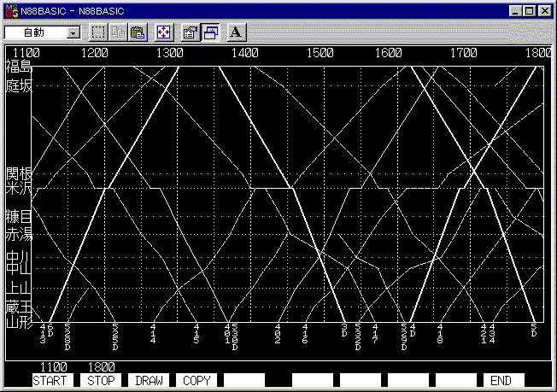
Task: Click the 福島 station label
Action: tap(18, 66)
